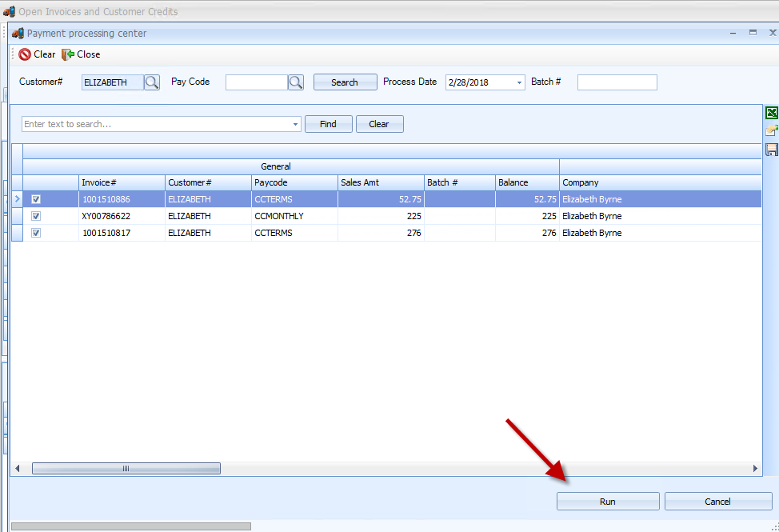The width and height of the screenshot is (779, 532).
Task: Click CCTERMS paycode in the 1001510817 row
Action: point(294,233)
